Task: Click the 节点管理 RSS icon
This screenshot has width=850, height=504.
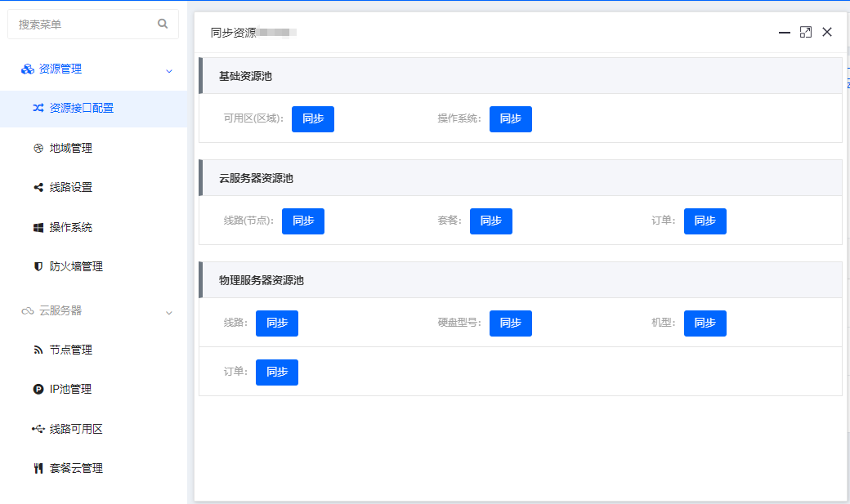Action: tap(38, 350)
